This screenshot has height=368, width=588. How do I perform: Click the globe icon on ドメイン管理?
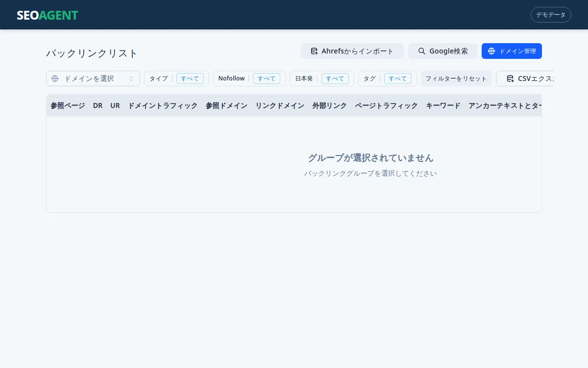coord(491,51)
